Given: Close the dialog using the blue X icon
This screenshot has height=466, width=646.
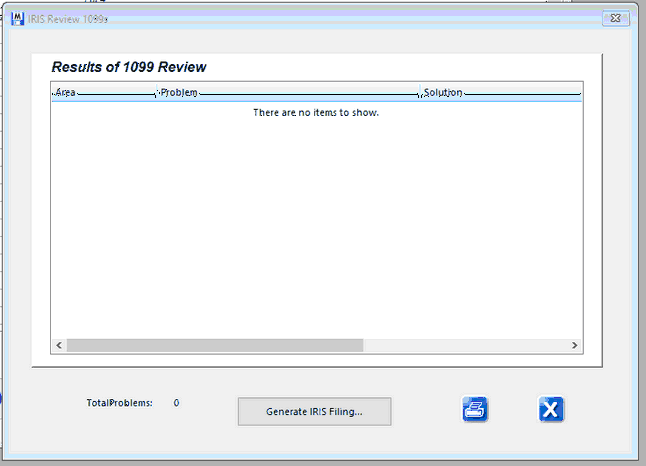Looking at the screenshot, I should (x=551, y=409).
